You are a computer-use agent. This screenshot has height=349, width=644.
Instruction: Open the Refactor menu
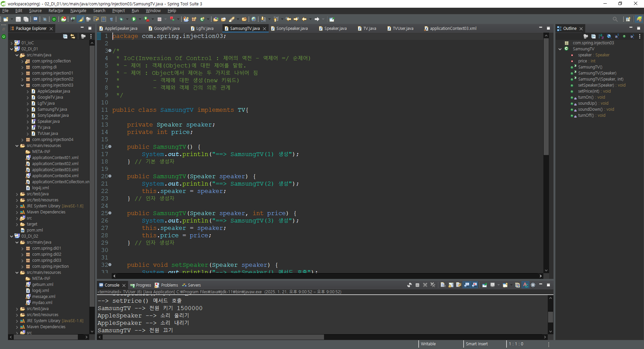coord(56,11)
